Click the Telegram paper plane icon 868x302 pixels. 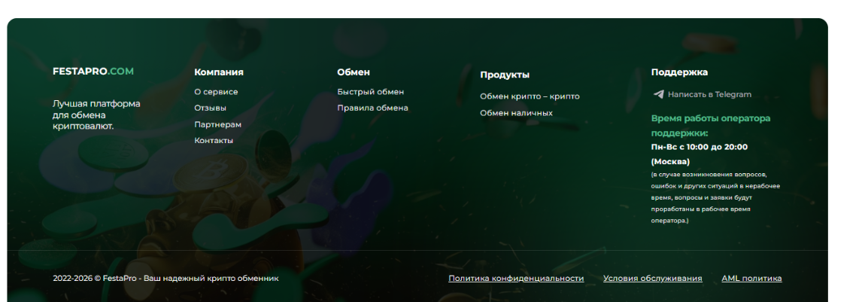(657, 94)
